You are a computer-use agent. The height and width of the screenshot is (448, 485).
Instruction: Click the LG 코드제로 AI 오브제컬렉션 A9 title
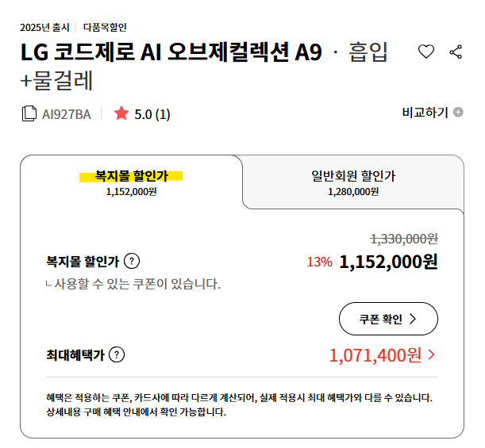coord(171,53)
